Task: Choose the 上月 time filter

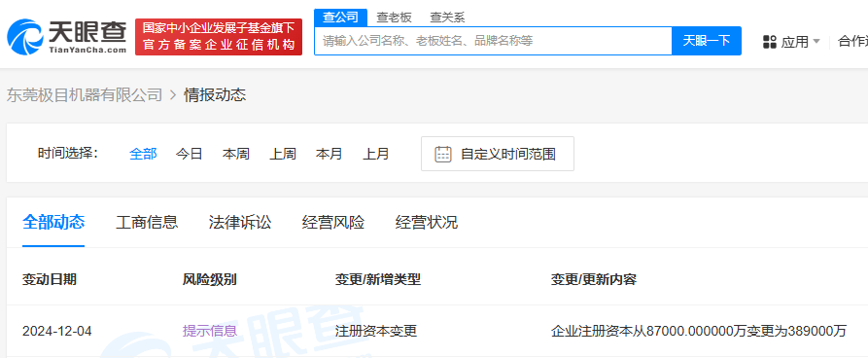Action: (x=376, y=154)
